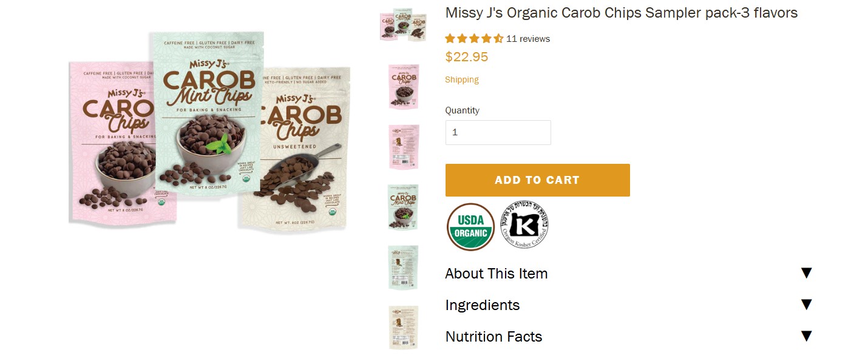Focus the Quantity input field
This screenshot has width=868, height=361.
pos(498,132)
